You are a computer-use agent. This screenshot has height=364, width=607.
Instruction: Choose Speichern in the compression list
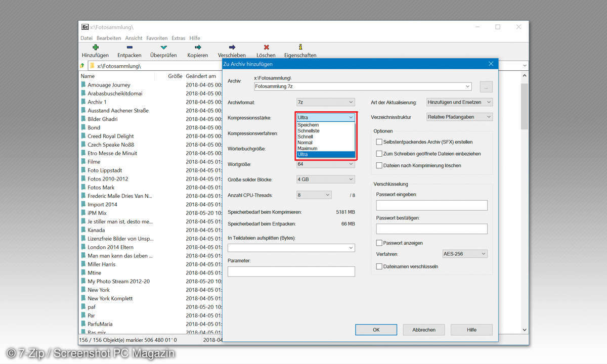tap(325, 125)
